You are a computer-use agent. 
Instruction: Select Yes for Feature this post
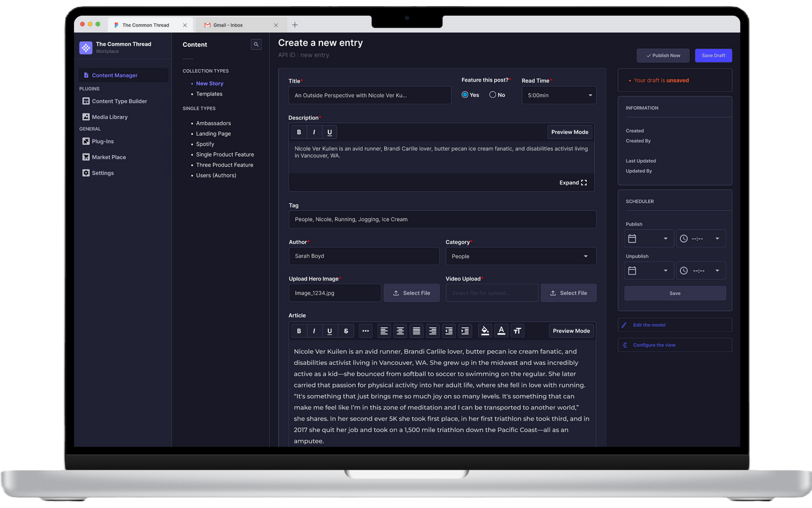pyautogui.click(x=465, y=95)
